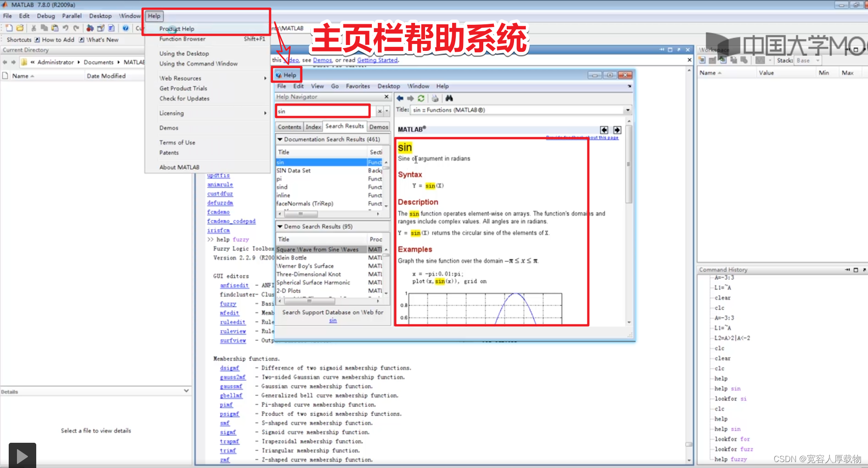Click the How to Add shortcut

54,40
